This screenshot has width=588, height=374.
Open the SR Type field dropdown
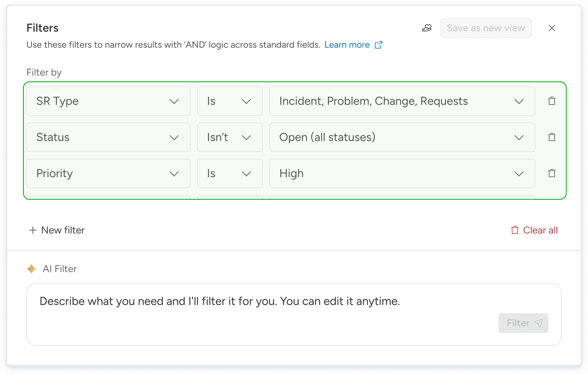pos(108,101)
